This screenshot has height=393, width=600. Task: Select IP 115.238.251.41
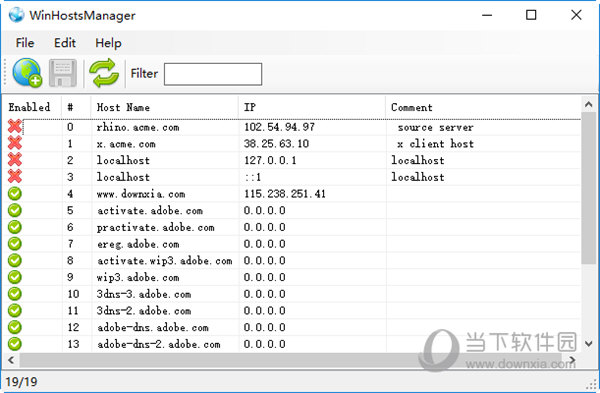(x=285, y=194)
